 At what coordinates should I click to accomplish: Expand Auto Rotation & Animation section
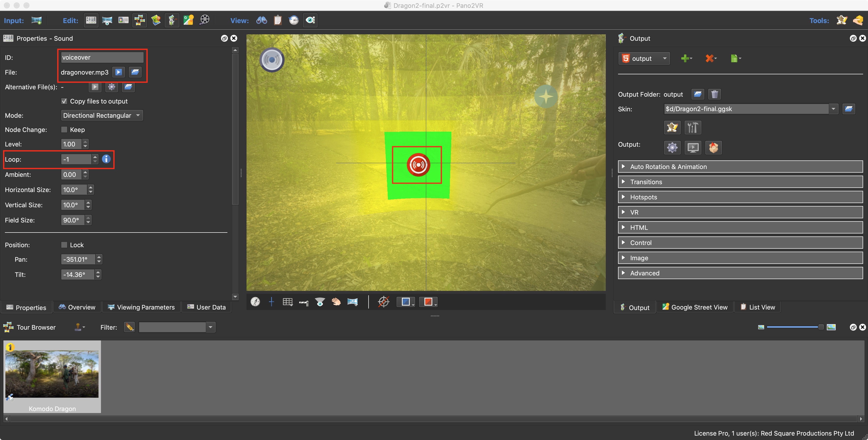(x=740, y=167)
